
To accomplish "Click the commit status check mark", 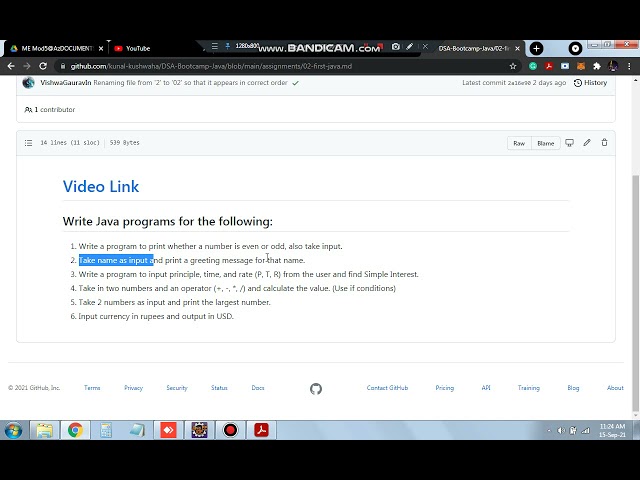I will coord(296,83).
